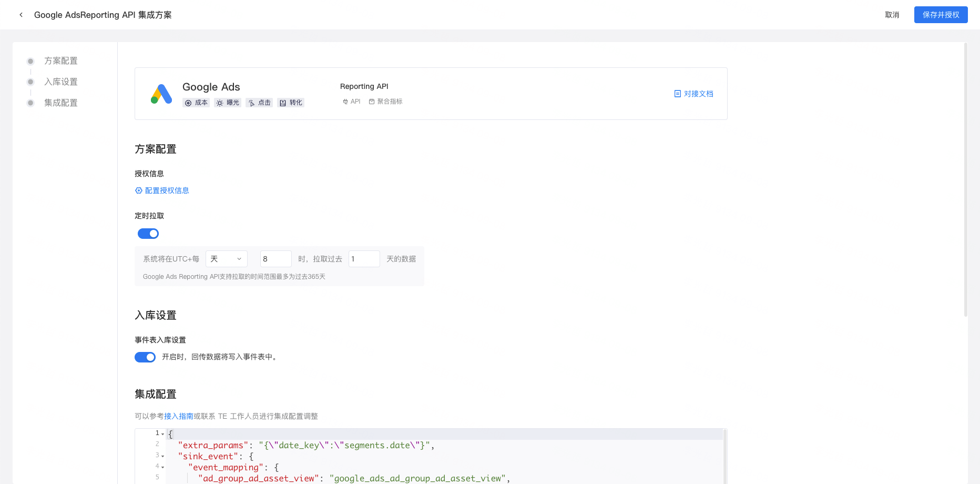Collapse code fold at line 1
980x484 pixels.
coord(162,433)
